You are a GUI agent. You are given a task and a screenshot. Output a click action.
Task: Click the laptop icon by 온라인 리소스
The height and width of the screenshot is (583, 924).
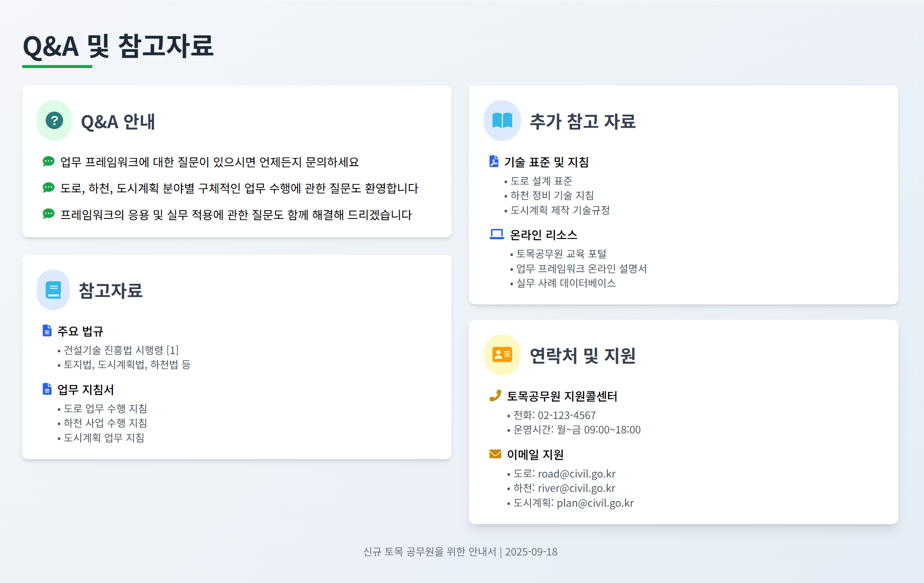pos(496,234)
